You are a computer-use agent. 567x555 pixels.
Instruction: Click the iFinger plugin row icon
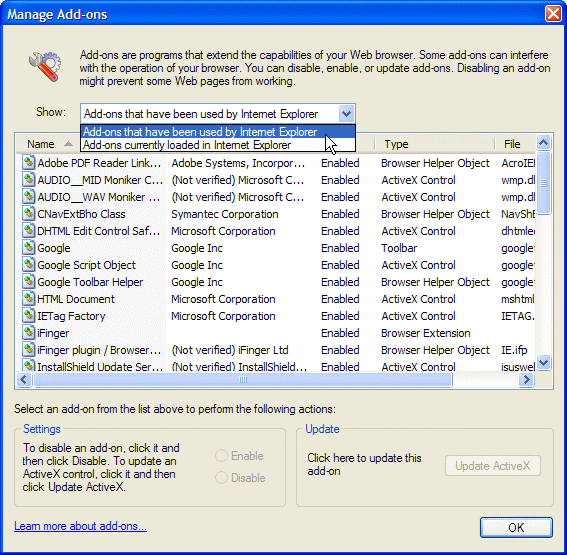pos(28,349)
